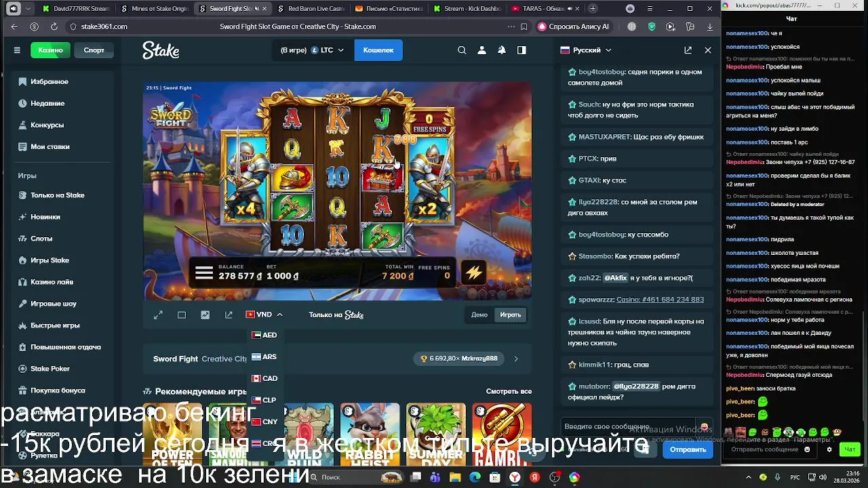Click the green Чат button in Kick
The height and width of the screenshot is (488, 868).
point(850,449)
